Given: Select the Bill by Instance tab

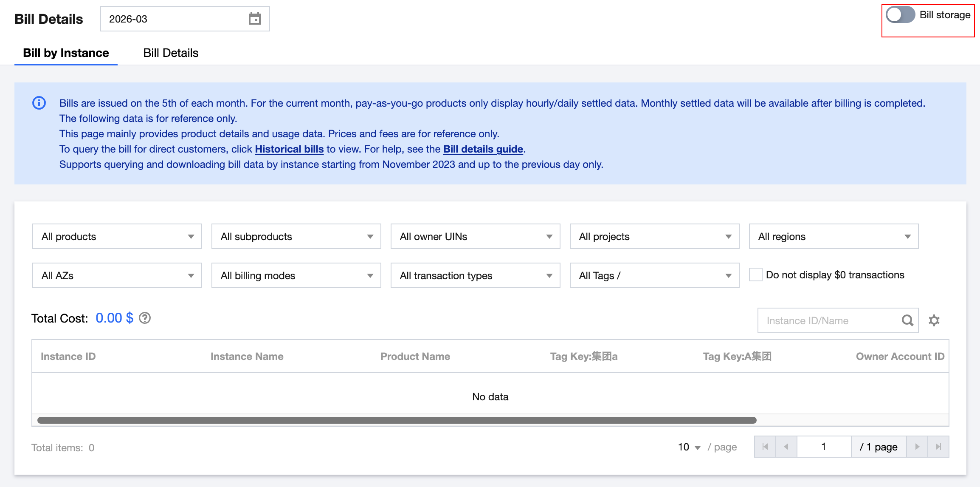Looking at the screenshot, I should [x=66, y=53].
